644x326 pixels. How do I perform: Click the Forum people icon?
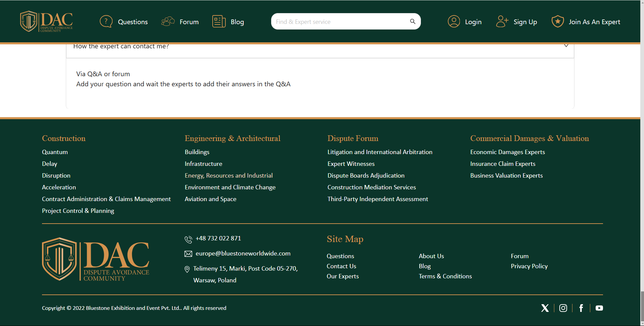coord(168,21)
